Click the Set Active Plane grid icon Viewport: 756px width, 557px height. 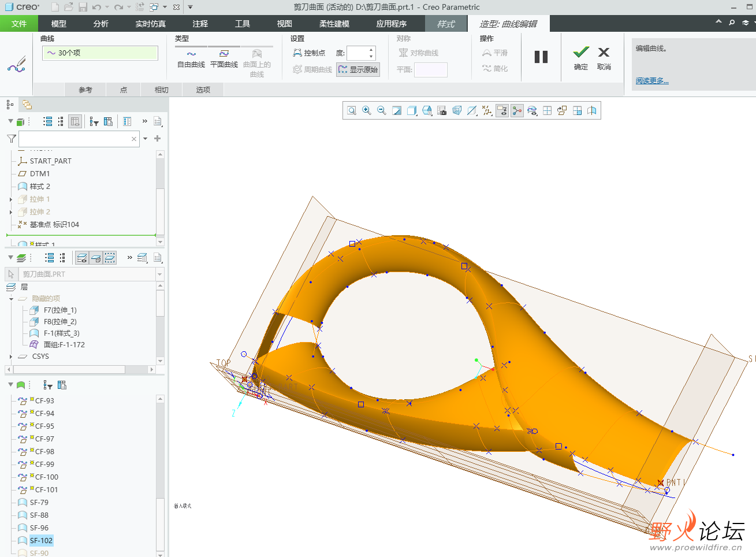(548, 110)
